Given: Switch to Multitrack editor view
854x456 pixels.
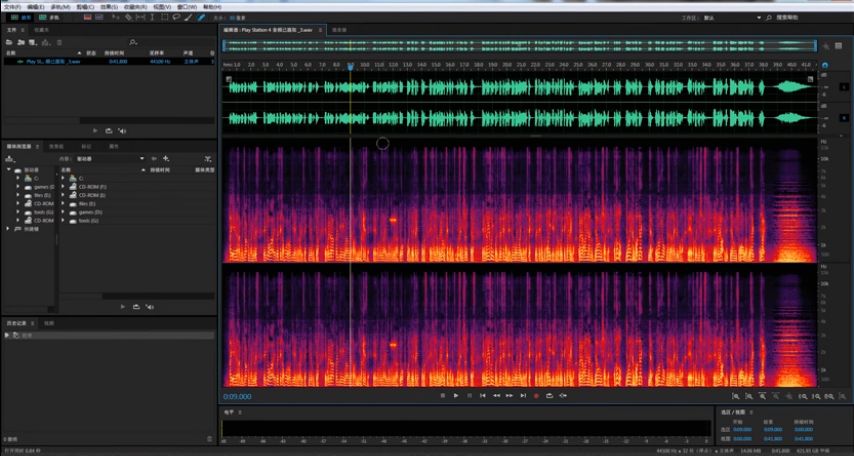Looking at the screenshot, I should coord(50,17).
